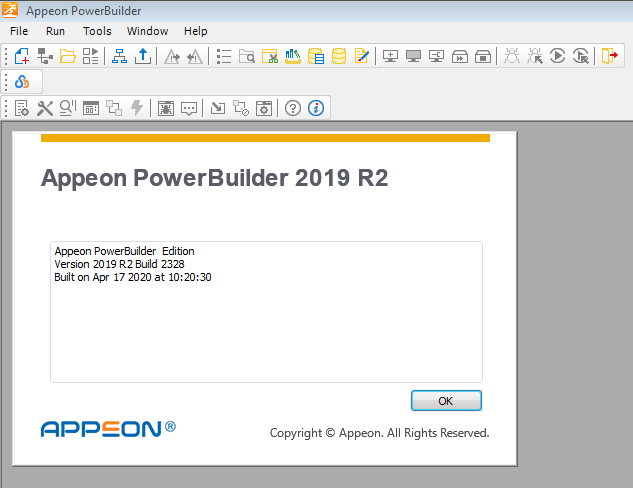The image size is (633, 488).
Task: Click the 'Version 2019 R2 Build 2328' line
Action: click(119, 264)
